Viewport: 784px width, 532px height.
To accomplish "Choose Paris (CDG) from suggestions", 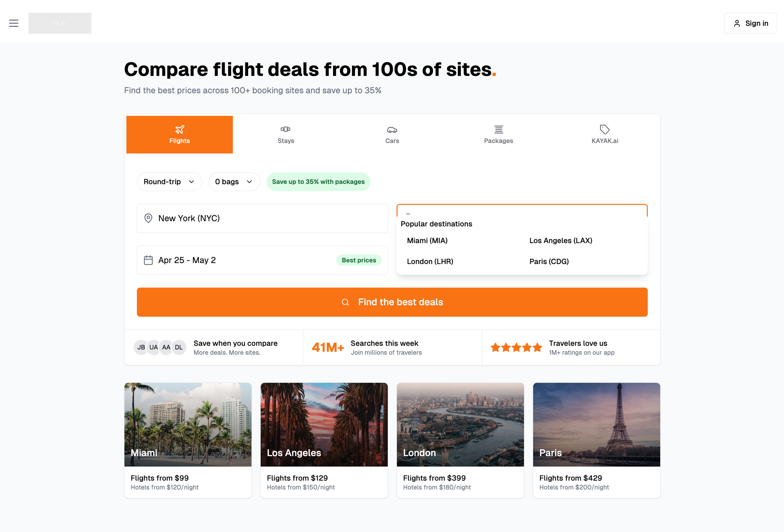I will (549, 262).
